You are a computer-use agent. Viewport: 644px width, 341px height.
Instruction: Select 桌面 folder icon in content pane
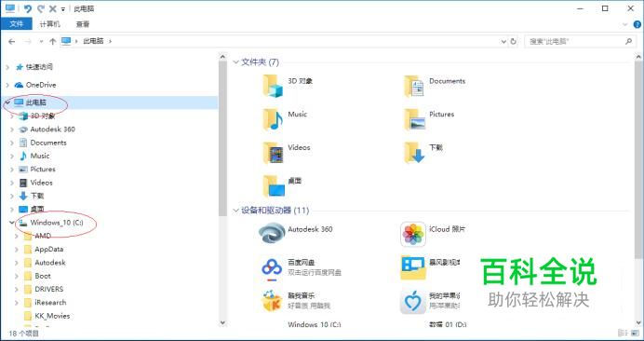click(x=274, y=186)
